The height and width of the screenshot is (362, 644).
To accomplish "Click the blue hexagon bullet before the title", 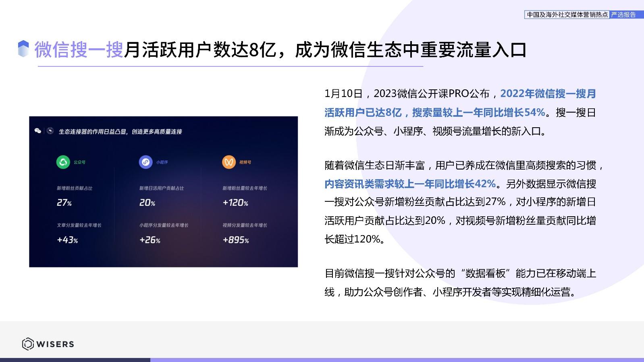I will coord(23,49).
